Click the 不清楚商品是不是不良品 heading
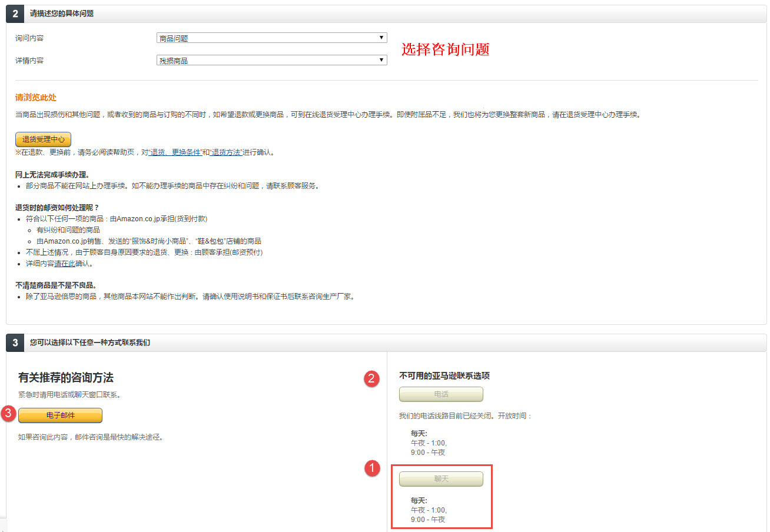The width and height of the screenshot is (770, 532). tap(56, 285)
